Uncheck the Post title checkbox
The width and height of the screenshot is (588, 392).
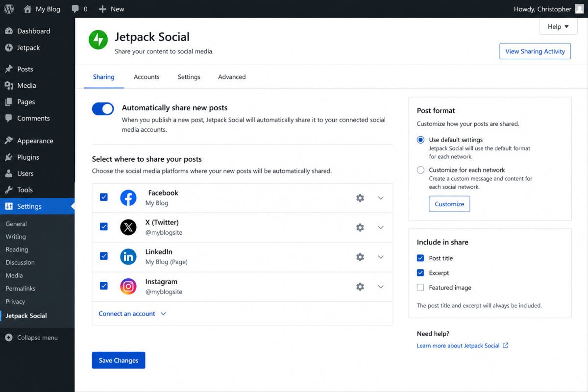point(420,258)
